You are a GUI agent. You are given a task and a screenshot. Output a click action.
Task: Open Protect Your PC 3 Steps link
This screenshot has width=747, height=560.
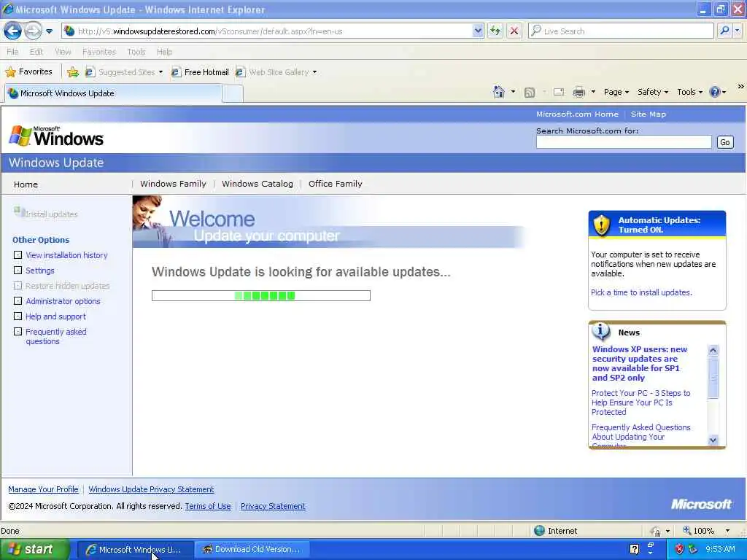coord(640,402)
